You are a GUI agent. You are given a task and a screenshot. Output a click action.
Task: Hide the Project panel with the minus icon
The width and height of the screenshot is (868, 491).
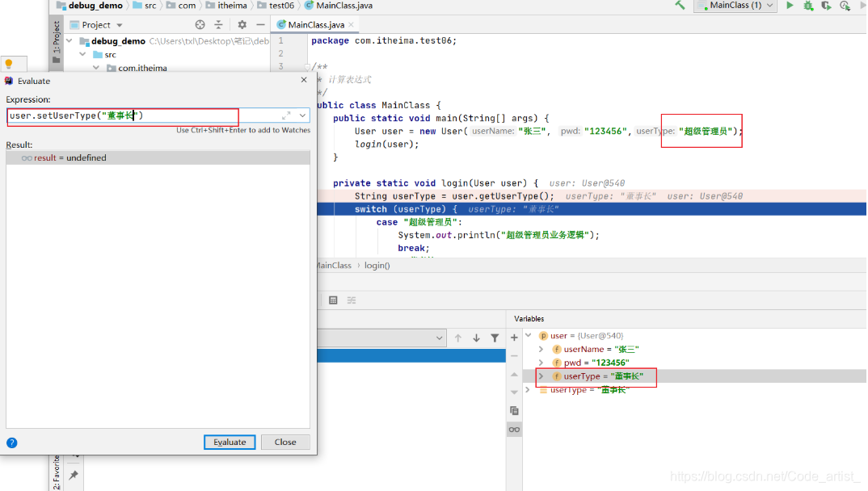click(x=260, y=25)
